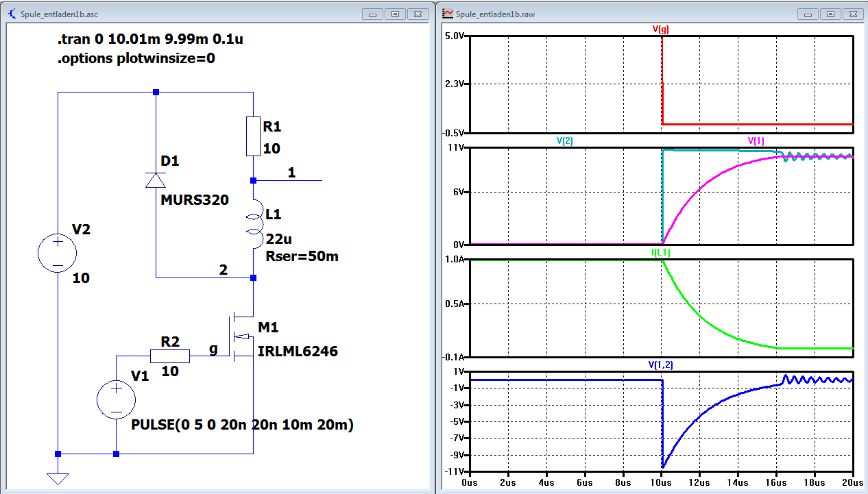
Task: Click the V1 reference designator label
Action: (139, 376)
